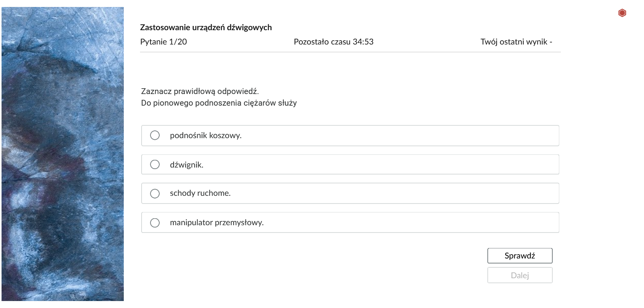644x308 pixels.
Task: Mark the 'schody ruchome' radio button
Action: [155, 193]
